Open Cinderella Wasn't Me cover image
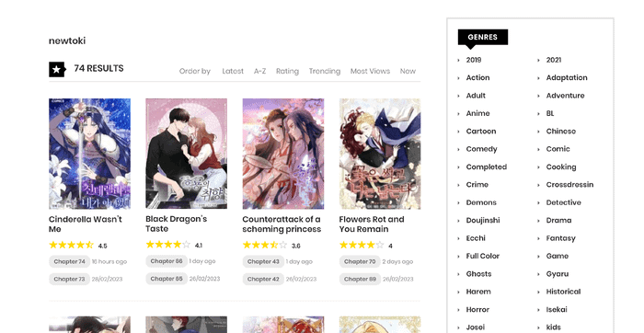Viewport: 644px width, 333px height. (89, 154)
